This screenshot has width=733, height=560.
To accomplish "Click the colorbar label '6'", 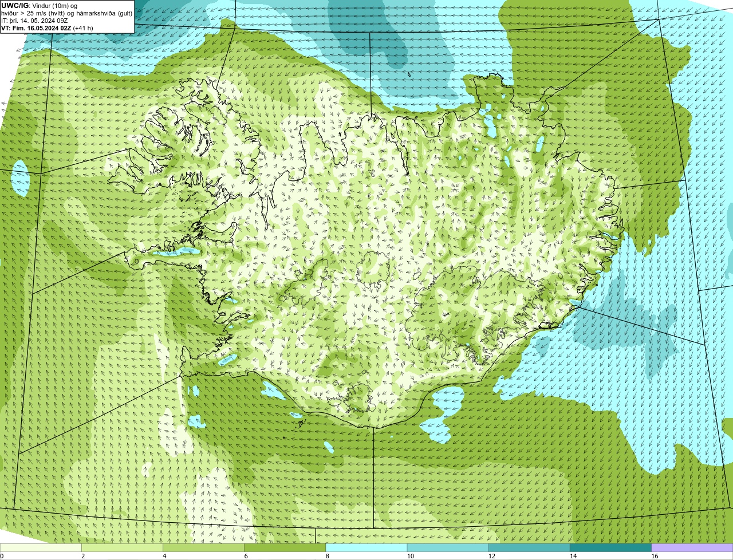I will [x=246, y=556].
